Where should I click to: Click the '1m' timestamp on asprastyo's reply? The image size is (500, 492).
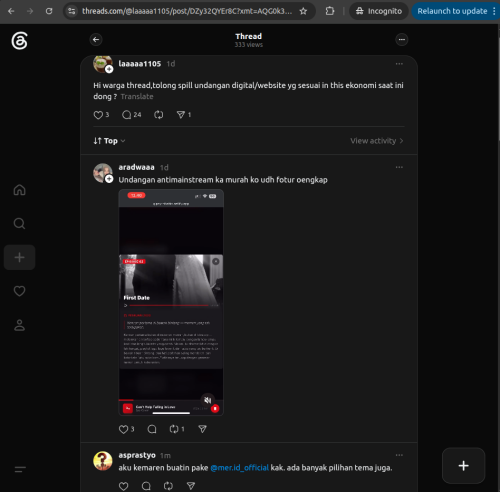pos(165,455)
